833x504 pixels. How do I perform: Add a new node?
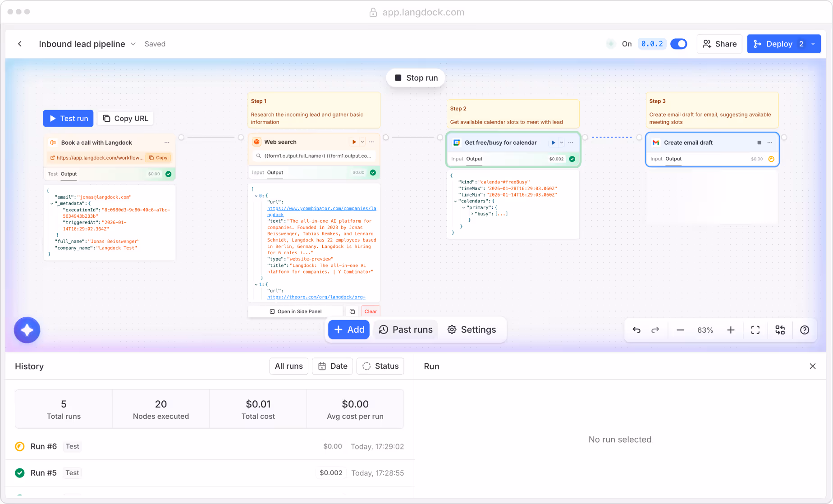349,330
